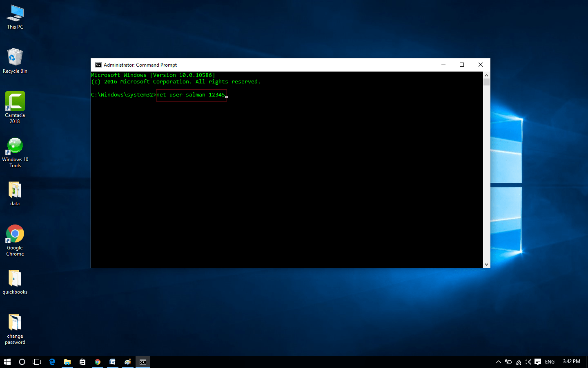This screenshot has height=368, width=588.
Task: Select the Camtasia 2018 shortcut
Action: click(15, 108)
